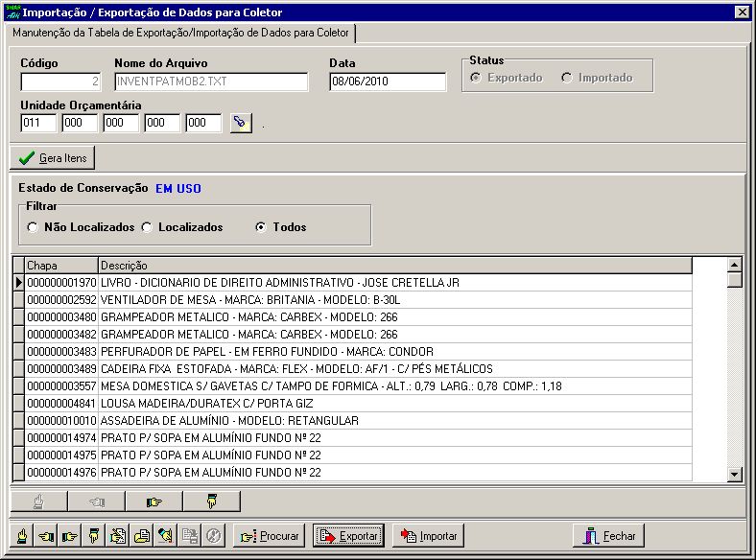The width and height of the screenshot is (756, 560).
Task: Click next-item hand icon in grid navigator
Action: [154, 502]
